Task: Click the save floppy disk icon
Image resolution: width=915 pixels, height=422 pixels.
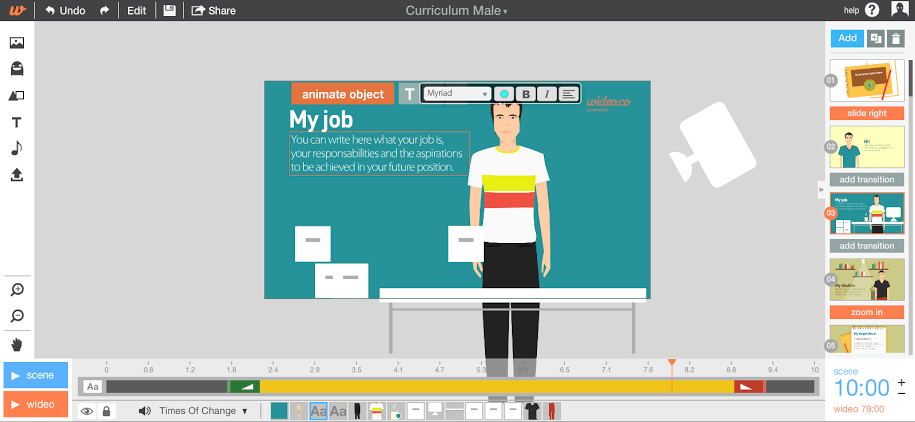Action: pyautogui.click(x=169, y=11)
